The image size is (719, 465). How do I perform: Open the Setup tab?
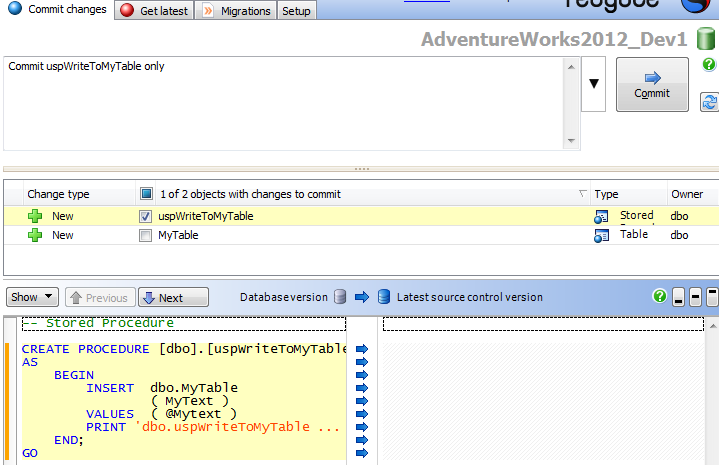click(296, 10)
